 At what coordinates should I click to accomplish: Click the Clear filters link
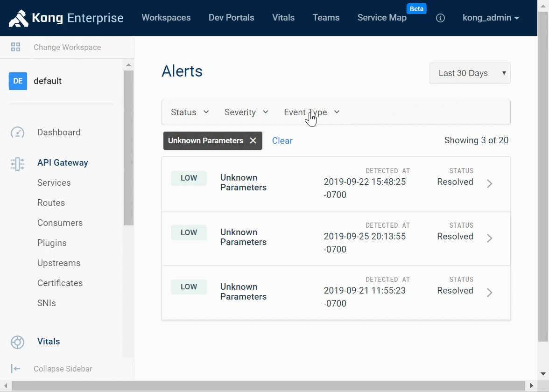coord(282,141)
